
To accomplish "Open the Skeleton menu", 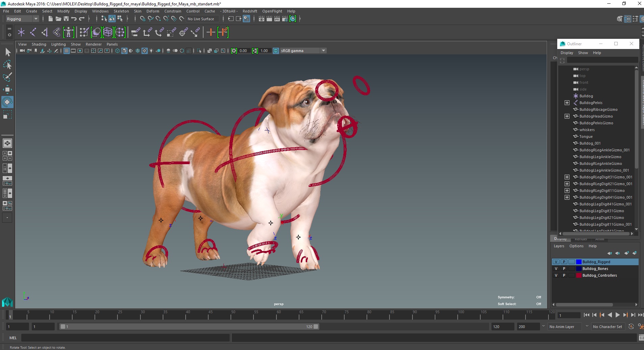I will pyautogui.click(x=121, y=11).
